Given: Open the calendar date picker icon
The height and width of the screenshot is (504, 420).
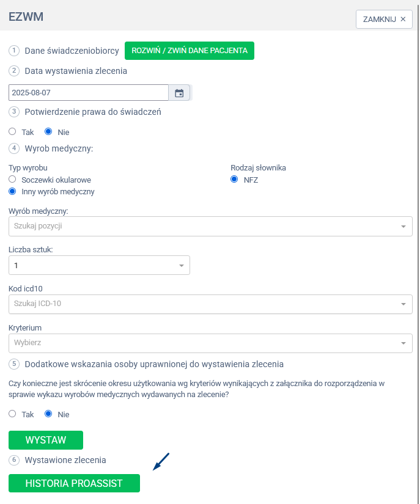Looking at the screenshot, I should click(x=179, y=93).
